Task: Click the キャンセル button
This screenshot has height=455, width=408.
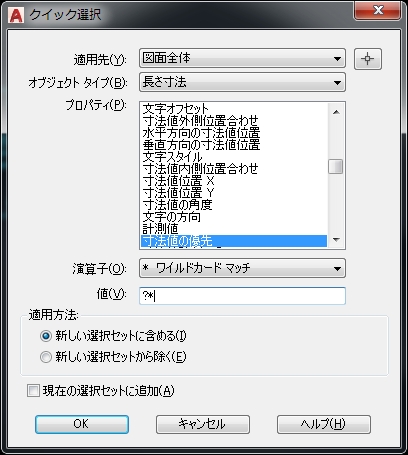Action: pos(203,424)
